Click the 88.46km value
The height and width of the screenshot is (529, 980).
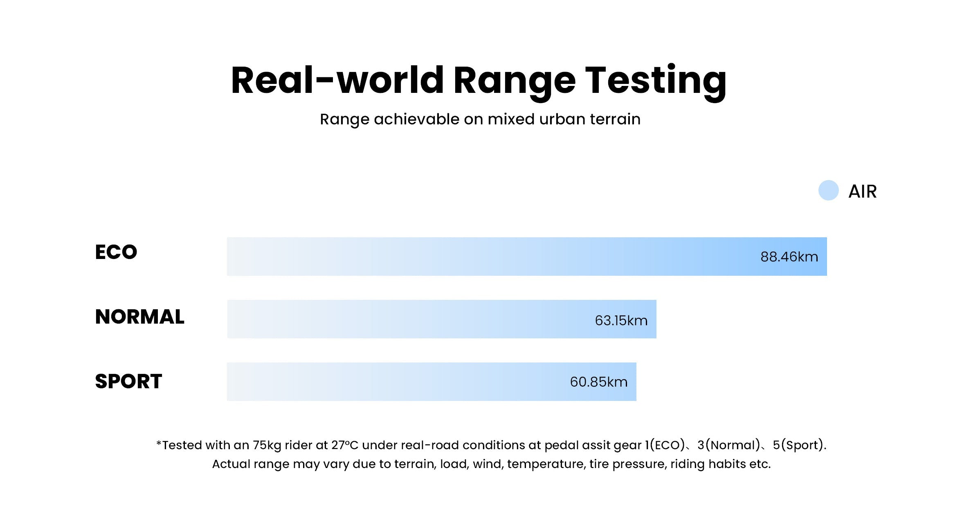(x=789, y=257)
